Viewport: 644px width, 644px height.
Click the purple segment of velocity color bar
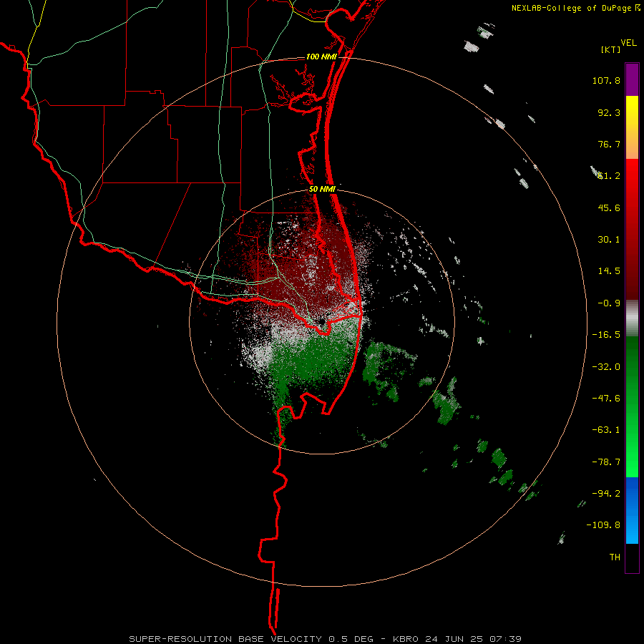pyautogui.click(x=632, y=79)
